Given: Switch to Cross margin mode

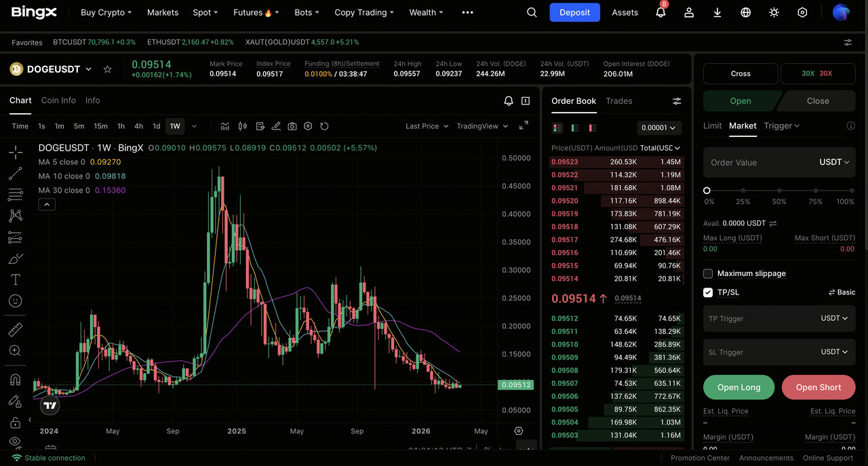Looking at the screenshot, I should 741,73.
